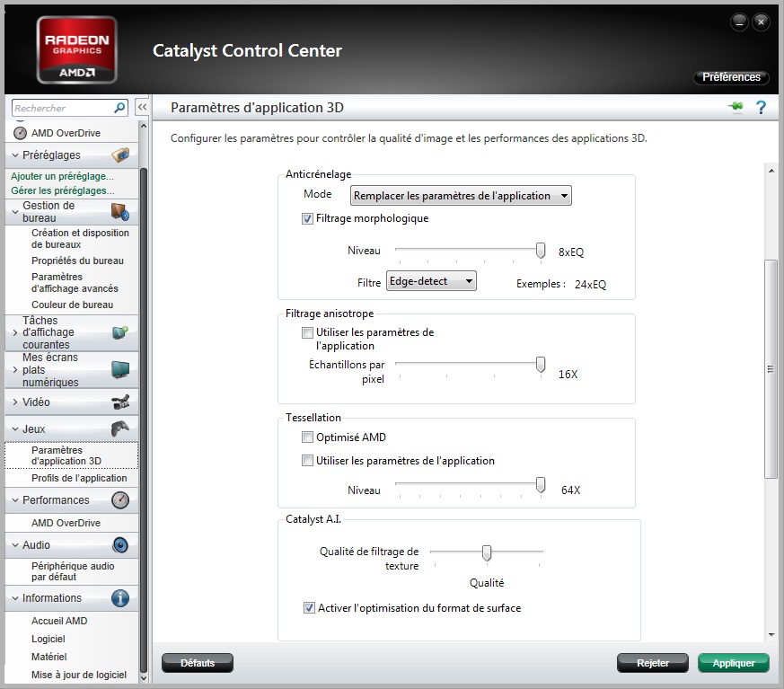Click the Radeon Graphics AMD logo
The image size is (784, 689).
click(77, 50)
